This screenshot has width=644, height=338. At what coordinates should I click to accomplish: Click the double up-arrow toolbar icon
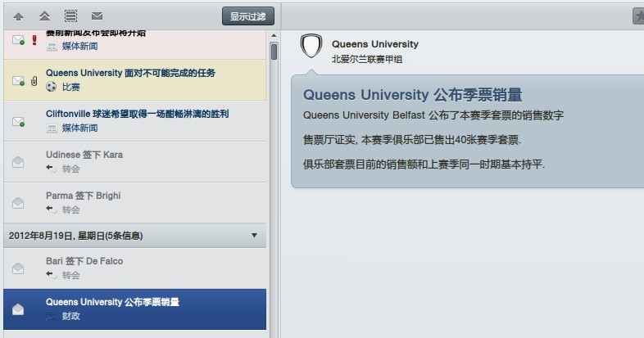[44, 16]
